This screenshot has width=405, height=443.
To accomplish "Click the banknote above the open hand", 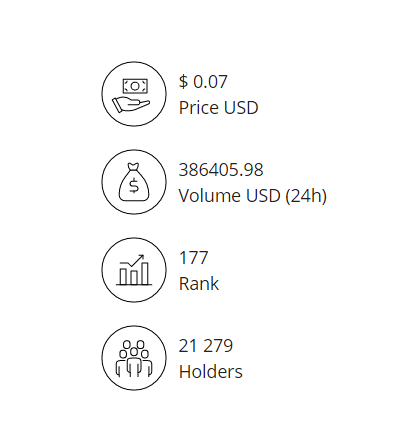I will click(x=135, y=86).
